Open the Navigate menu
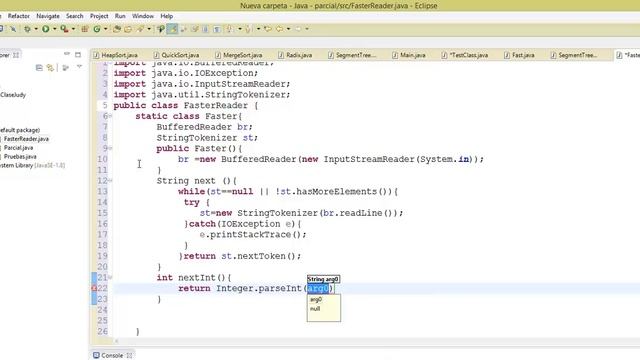Viewport: 640px width, 360px height. (48, 16)
